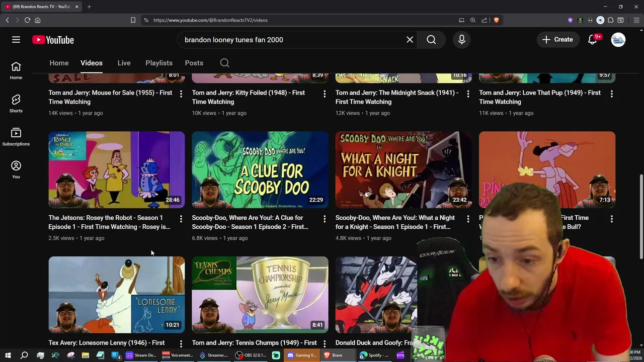Open the purple shield extension icon

coord(570,20)
